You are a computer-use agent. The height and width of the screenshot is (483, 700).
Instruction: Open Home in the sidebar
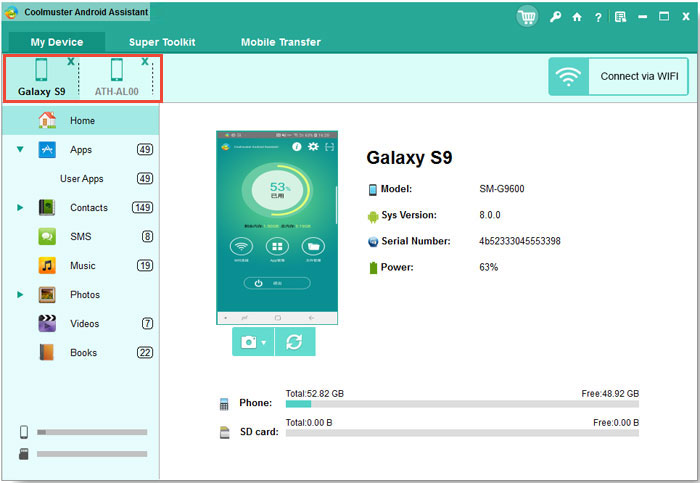[81, 121]
